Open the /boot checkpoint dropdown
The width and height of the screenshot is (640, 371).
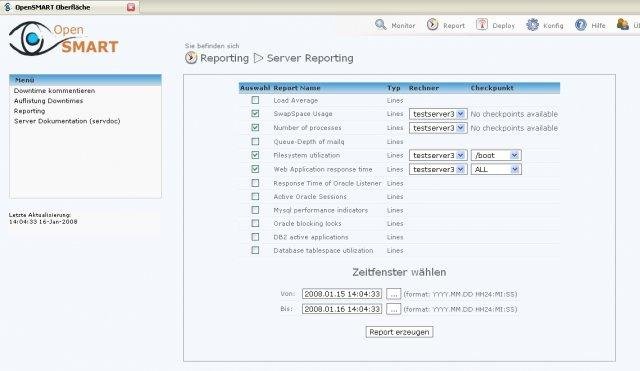[496, 155]
